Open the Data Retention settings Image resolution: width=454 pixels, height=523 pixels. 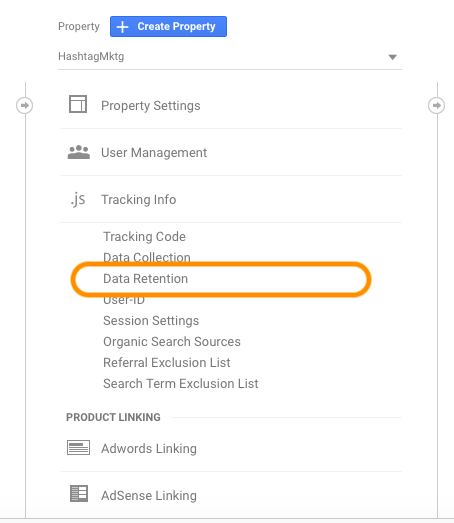click(145, 279)
